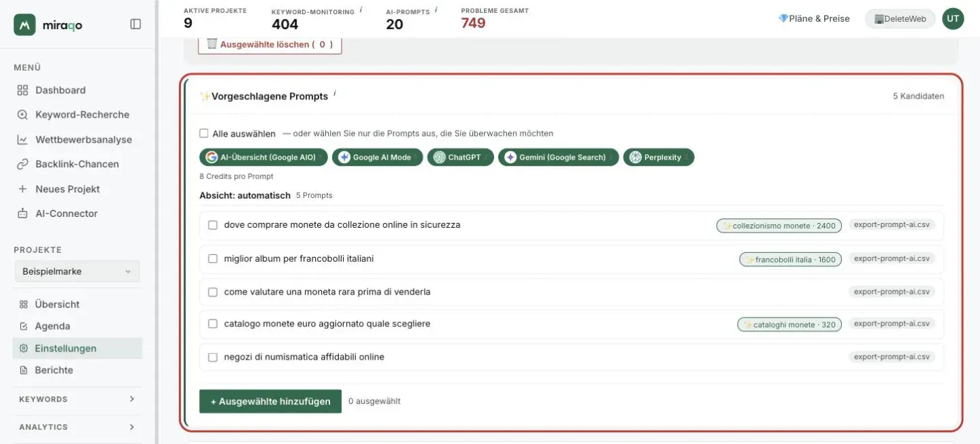Click the Neues Projekt plus icon
The image size is (980, 444).
(x=22, y=189)
